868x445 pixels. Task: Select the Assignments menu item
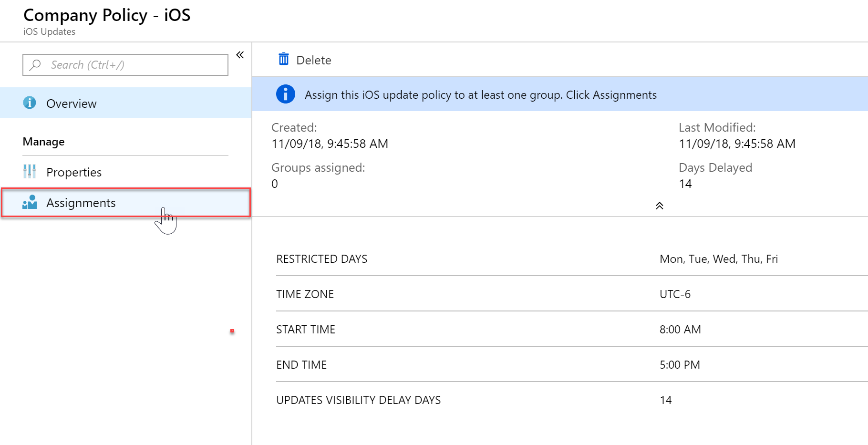pos(126,203)
